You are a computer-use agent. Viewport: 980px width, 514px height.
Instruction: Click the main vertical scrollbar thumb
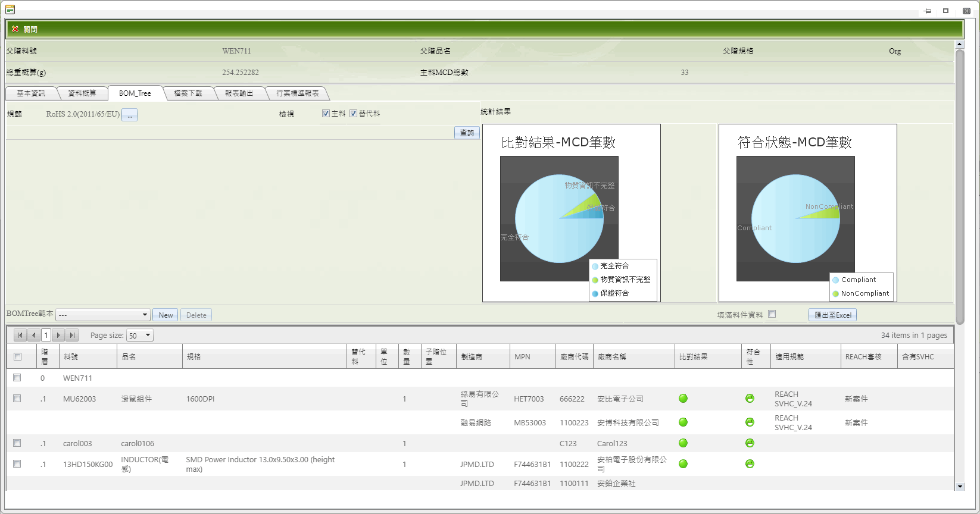click(959, 187)
